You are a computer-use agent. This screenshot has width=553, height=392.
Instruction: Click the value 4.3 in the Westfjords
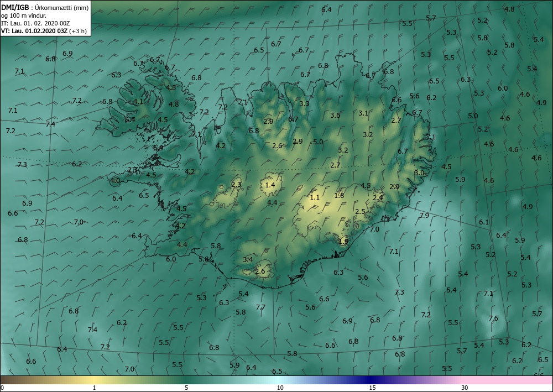tap(171, 88)
